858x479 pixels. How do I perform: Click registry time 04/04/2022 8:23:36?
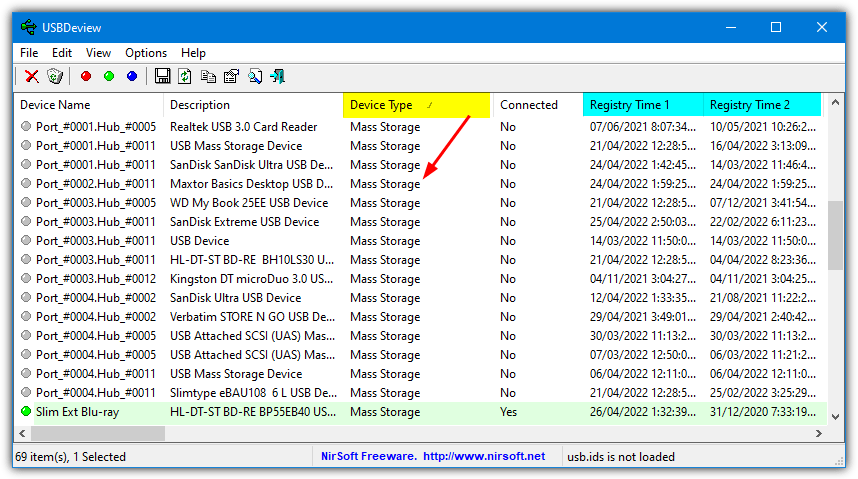coord(763,260)
